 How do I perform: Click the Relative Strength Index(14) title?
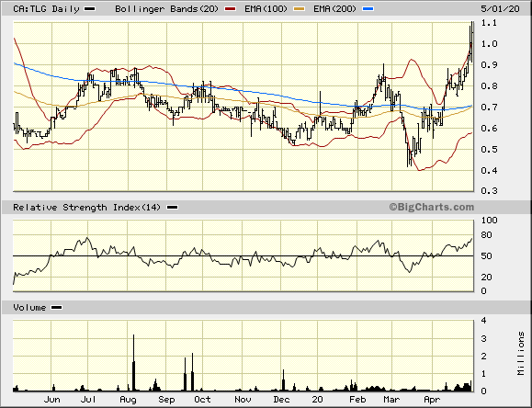tap(86, 208)
